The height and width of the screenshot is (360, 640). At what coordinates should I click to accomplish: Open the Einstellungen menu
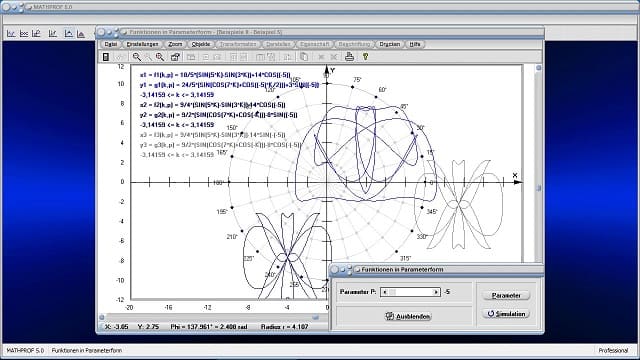142,44
